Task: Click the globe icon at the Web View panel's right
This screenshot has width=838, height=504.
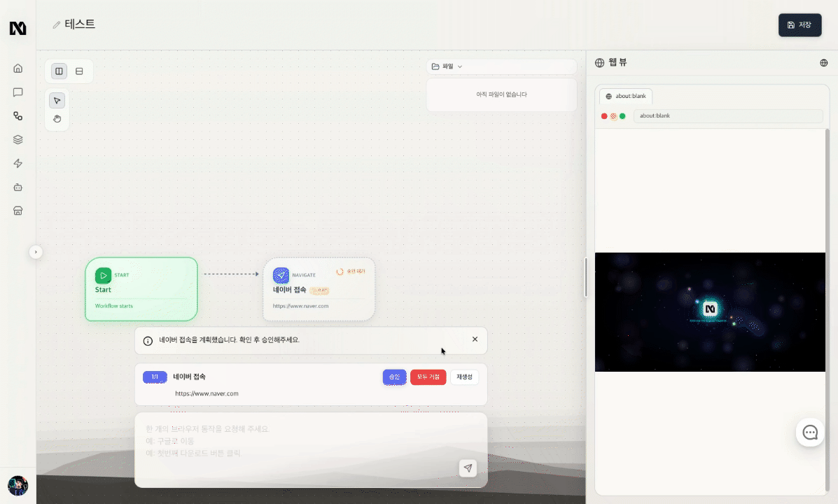Action: point(823,63)
